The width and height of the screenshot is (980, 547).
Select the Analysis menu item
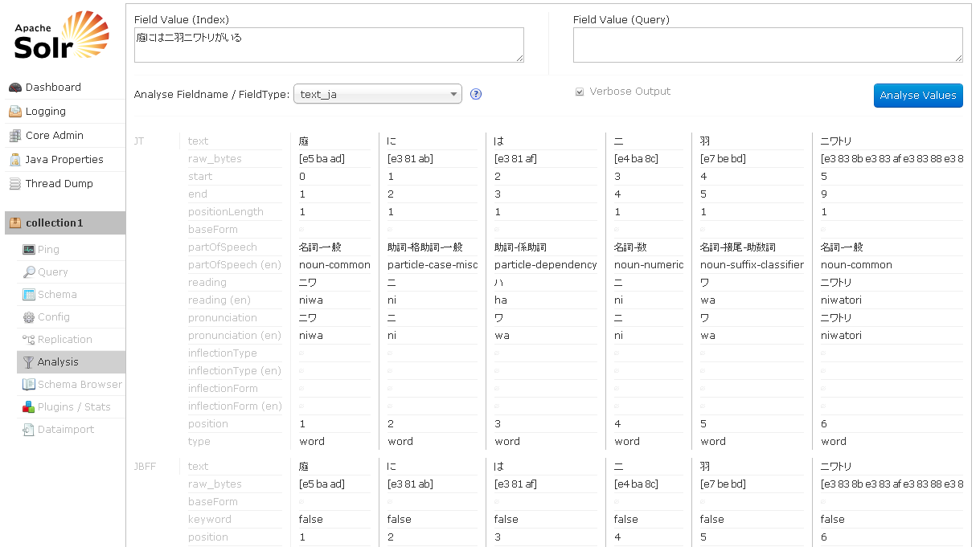pos(57,362)
